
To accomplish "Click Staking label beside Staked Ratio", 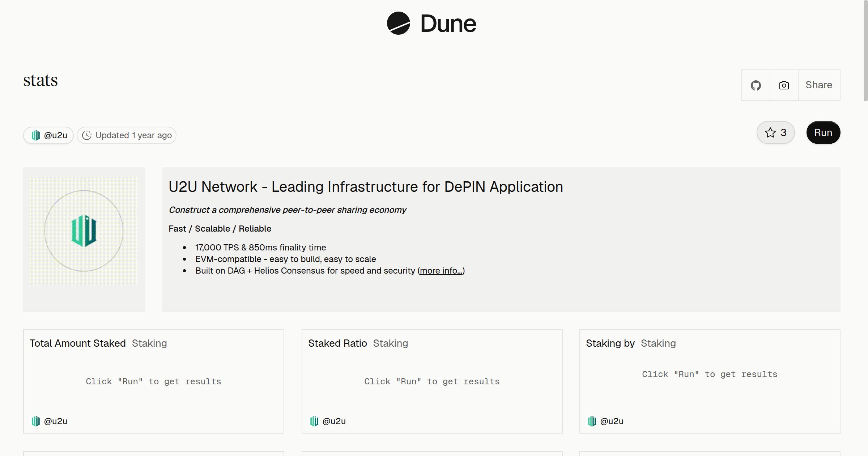I will (x=391, y=343).
